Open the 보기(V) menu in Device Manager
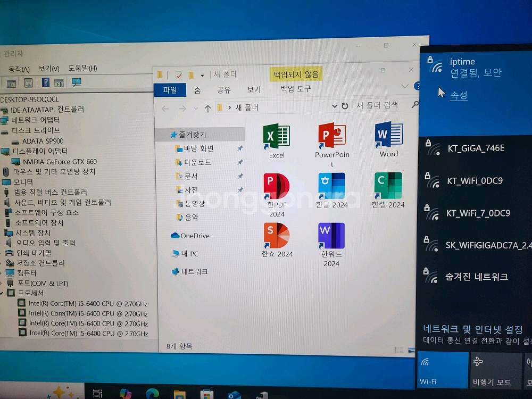Image resolution: width=532 pixels, height=399 pixels. click(x=48, y=69)
